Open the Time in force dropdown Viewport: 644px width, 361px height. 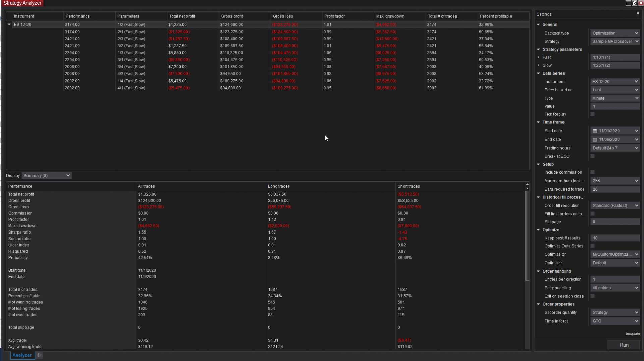[615, 321]
